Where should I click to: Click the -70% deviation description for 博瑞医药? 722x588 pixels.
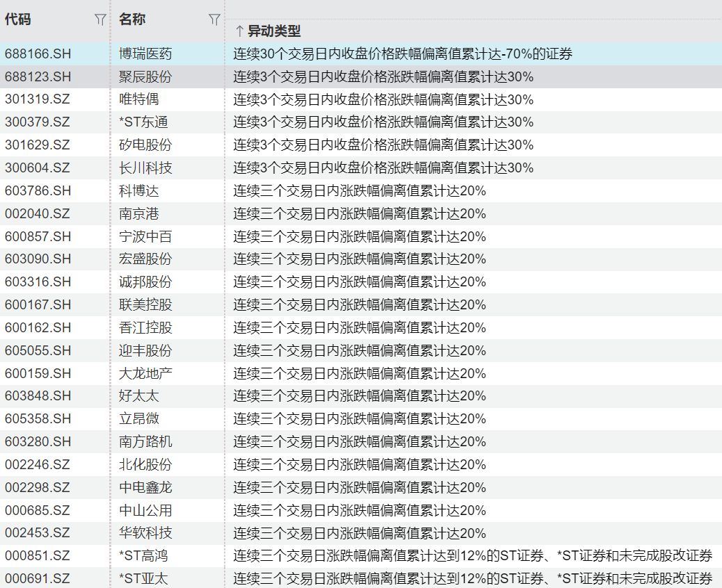(403, 54)
